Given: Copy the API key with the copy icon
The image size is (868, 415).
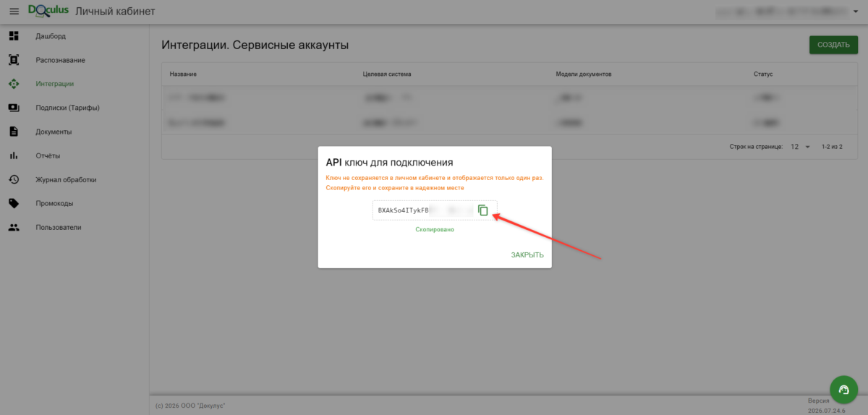Looking at the screenshot, I should pos(483,210).
